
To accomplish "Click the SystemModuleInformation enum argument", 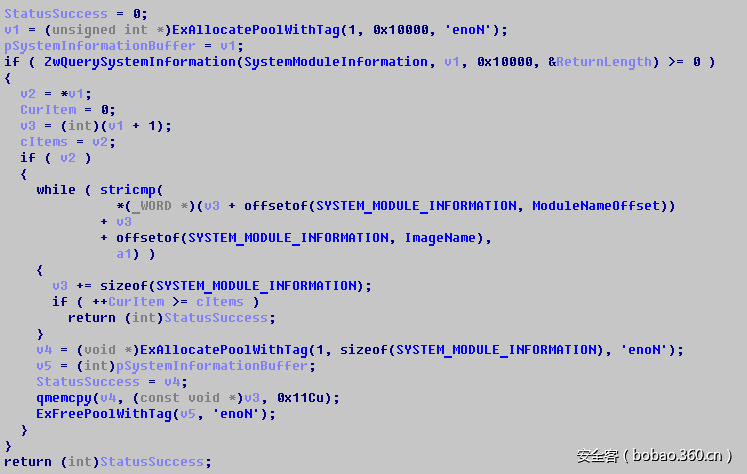I will pyautogui.click(x=336, y=62).
